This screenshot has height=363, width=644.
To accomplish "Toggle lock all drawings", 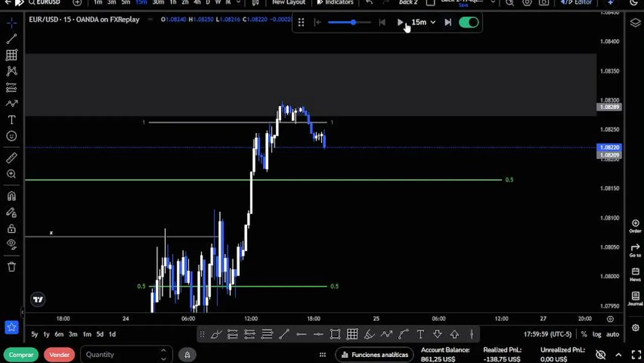I will 12,228.
